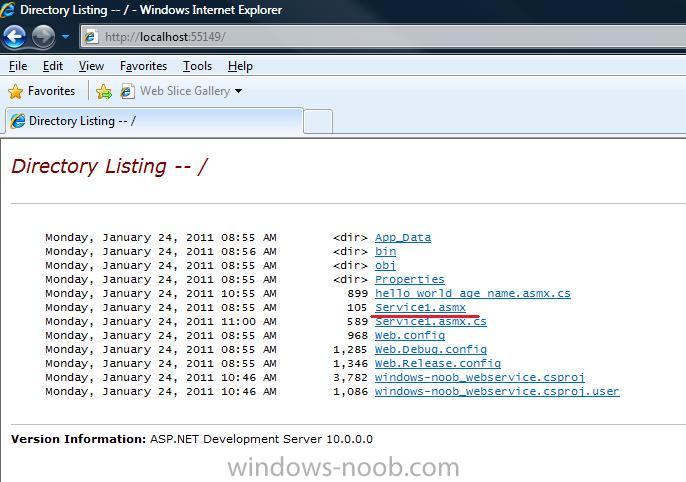This screenshot has width=686, height=482.
Task: Expand the Web Slice Gallery dropdown arrow
Action: (238, 91)
